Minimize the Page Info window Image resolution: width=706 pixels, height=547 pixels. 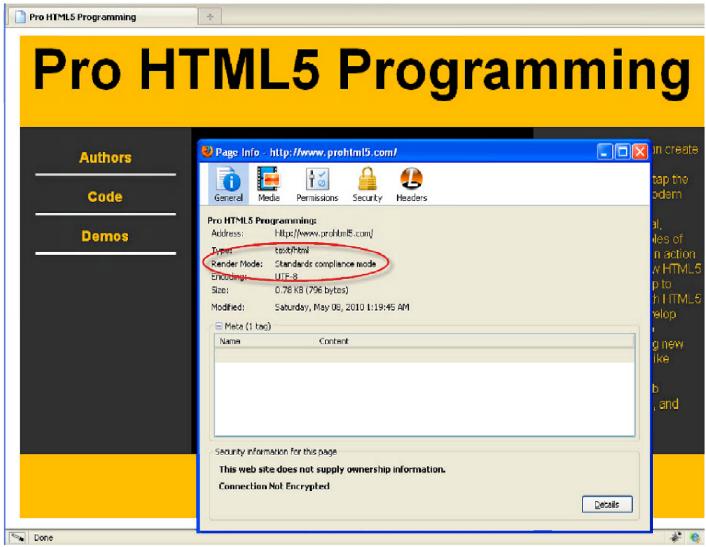coord(605,151)
